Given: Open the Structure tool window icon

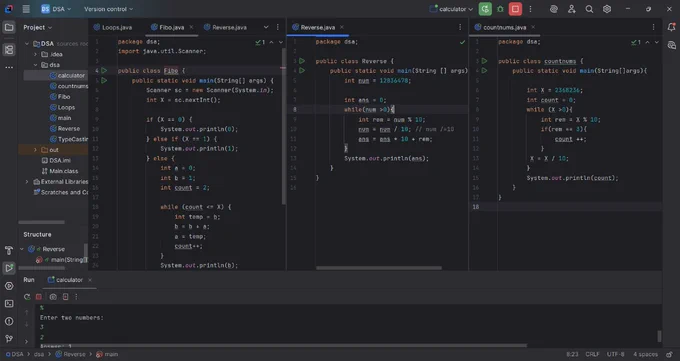Looking at the screenshot, I should tap(9, 49).
